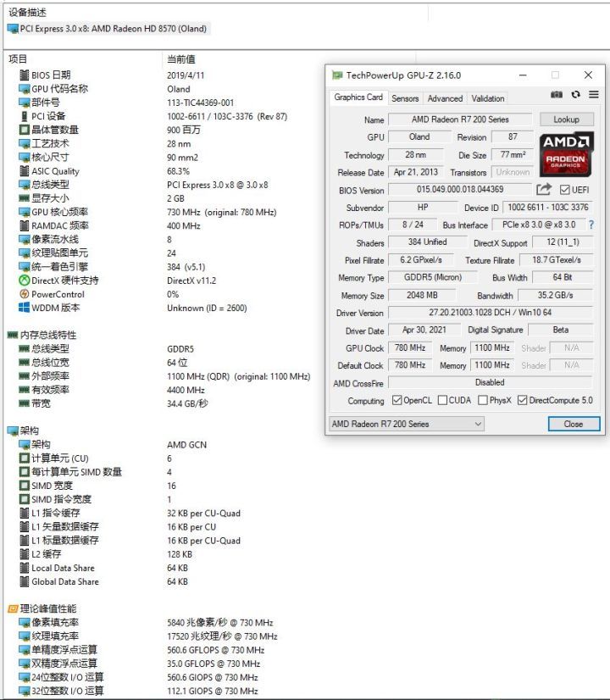
Task: Select the SIMD 宽度 row
Action: tap(52, 486)
